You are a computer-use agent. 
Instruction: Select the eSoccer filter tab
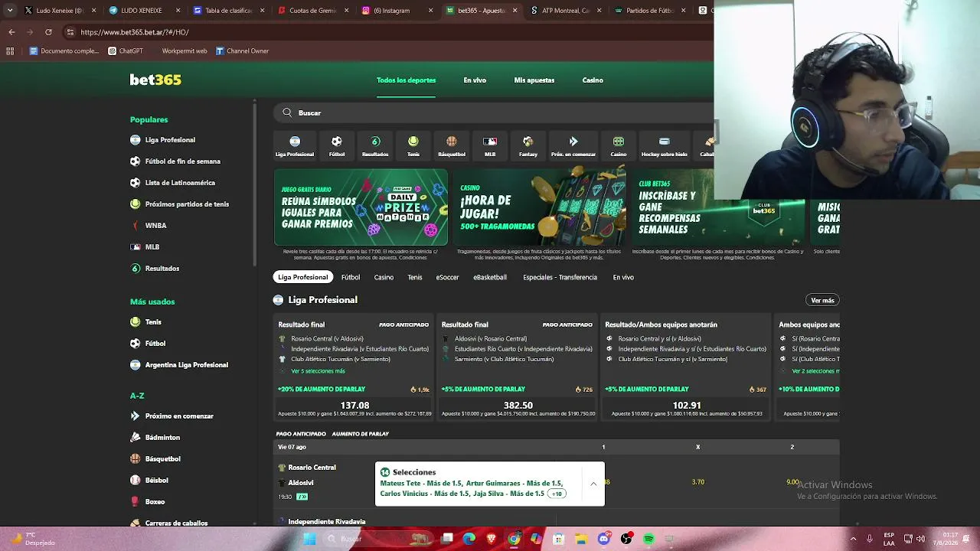coord(447,277)
